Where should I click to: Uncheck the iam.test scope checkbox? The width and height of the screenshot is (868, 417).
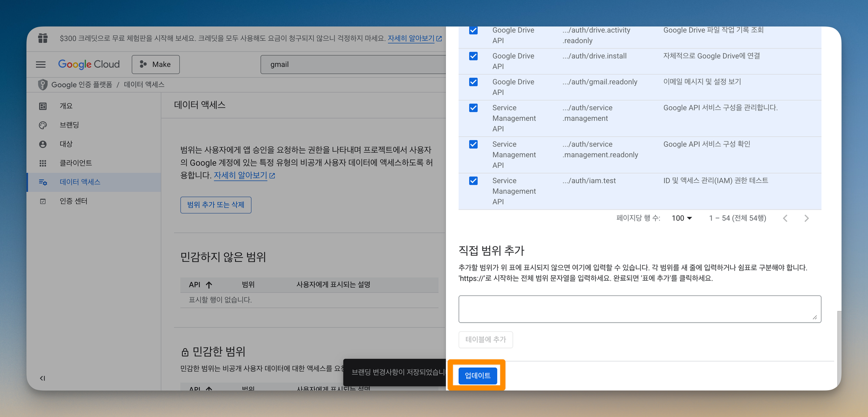(x=473, y=181)
